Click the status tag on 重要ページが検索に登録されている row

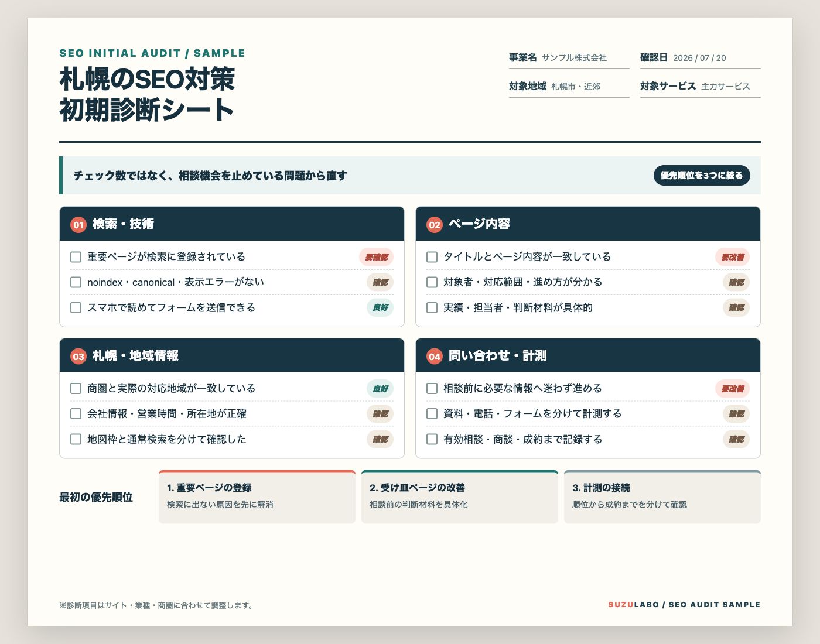[376, 257]
